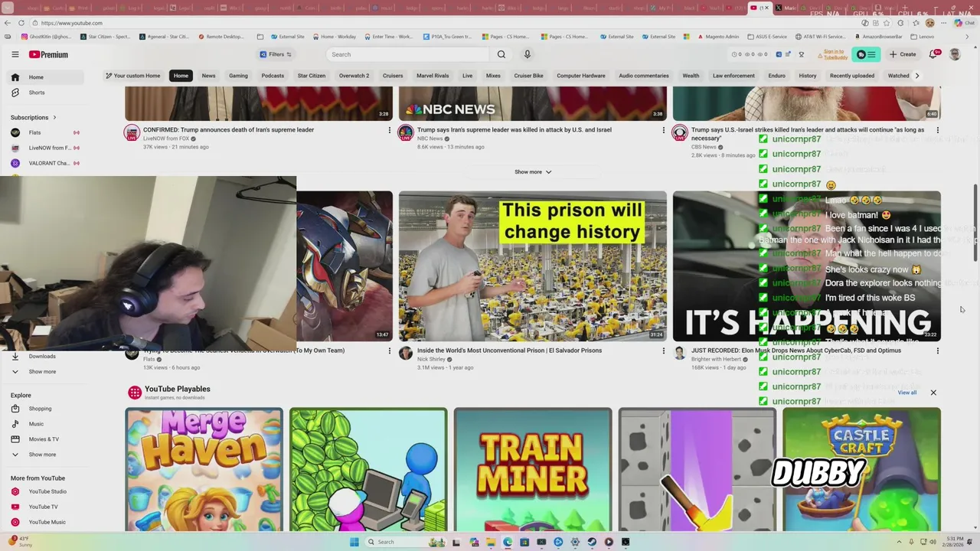Screen dimensions: 980x551
Task: Expand Subscriptions section arrow
Action: click(54, 117)
